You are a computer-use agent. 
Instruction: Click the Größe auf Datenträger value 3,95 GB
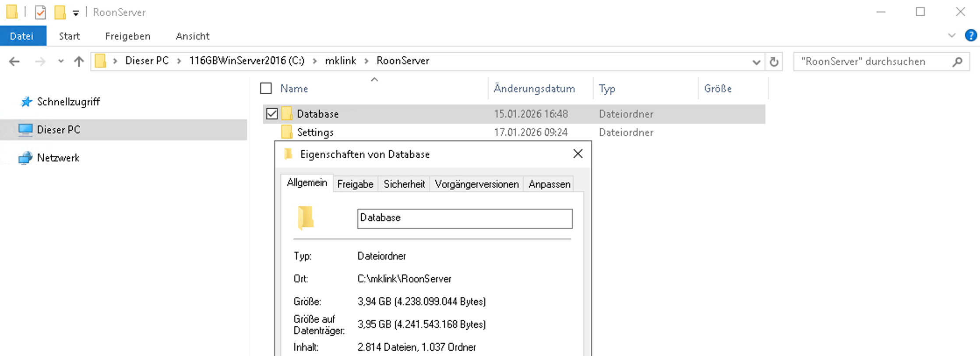(x=422, y=324)
